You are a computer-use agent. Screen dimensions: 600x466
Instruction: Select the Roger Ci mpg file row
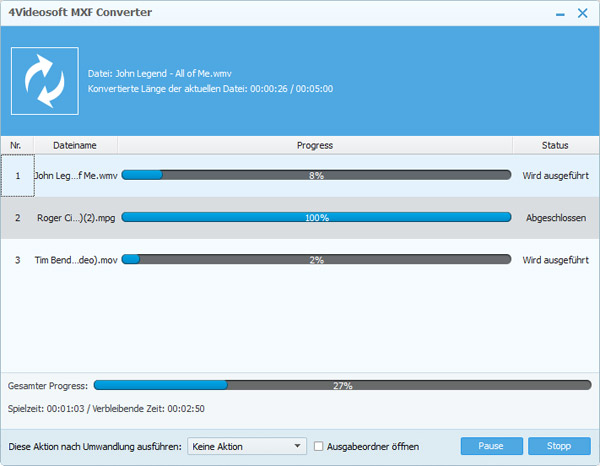pos(76,217)
